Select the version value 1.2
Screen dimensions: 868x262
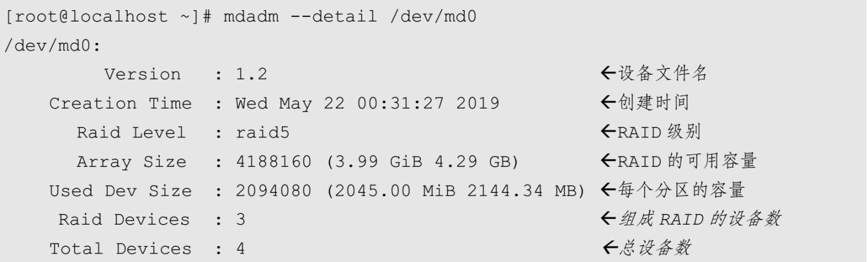coord(251,75)
